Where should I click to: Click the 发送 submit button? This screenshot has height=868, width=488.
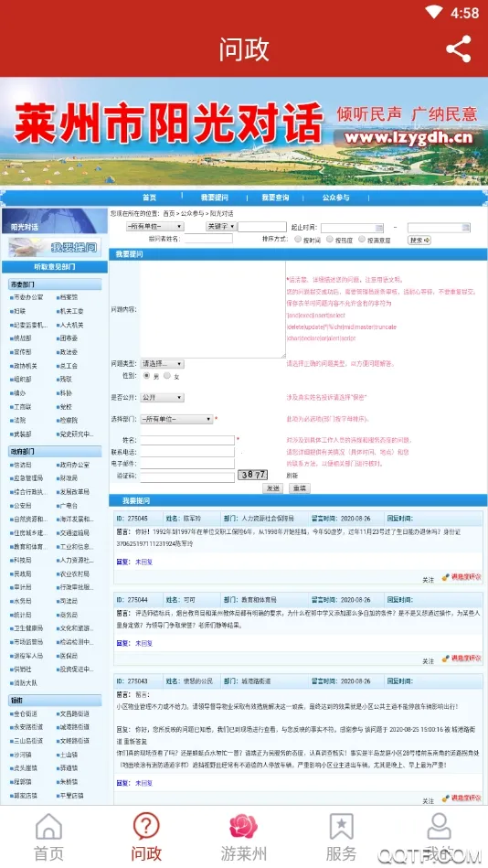[x=272, y=488]
